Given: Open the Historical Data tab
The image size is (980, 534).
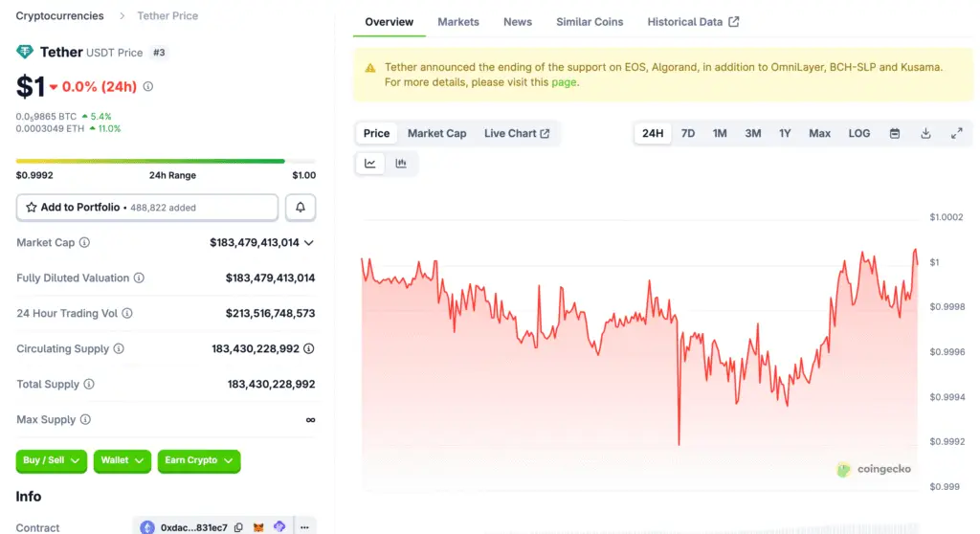Looking at the screenshot, I should [693, 22].
